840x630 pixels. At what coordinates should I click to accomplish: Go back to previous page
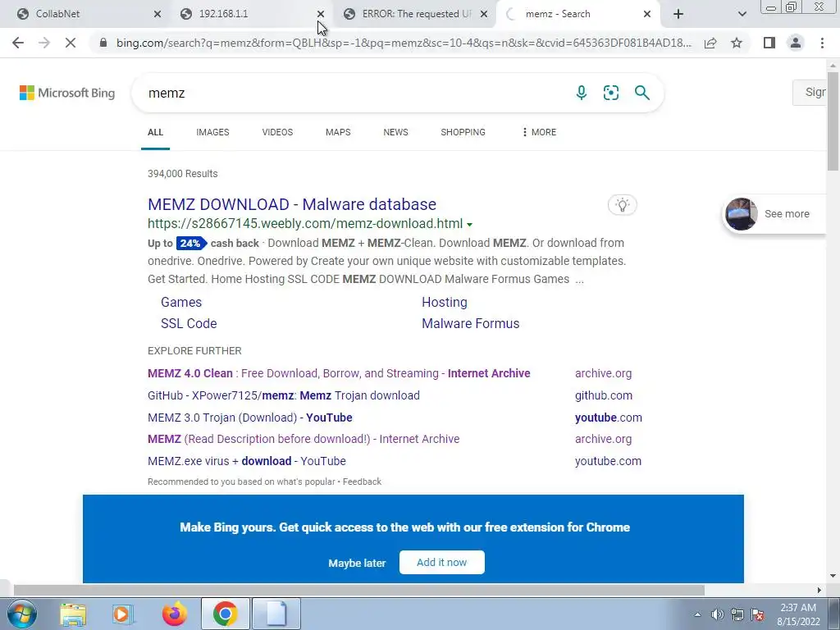pyautogui.click(x=18, y=43)
